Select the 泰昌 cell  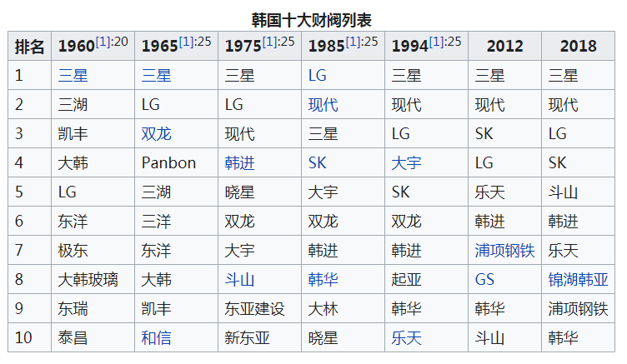[93, 338]
